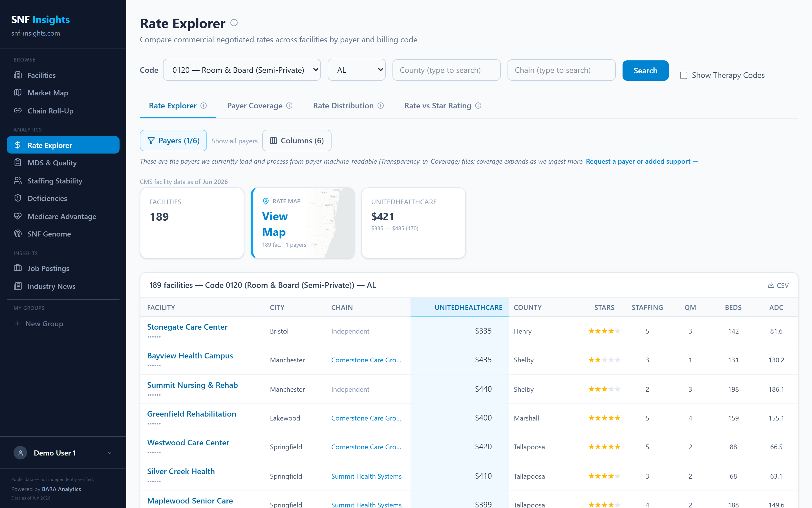Click the CSV download icon
812x508 pixels.
click(771, 285)
